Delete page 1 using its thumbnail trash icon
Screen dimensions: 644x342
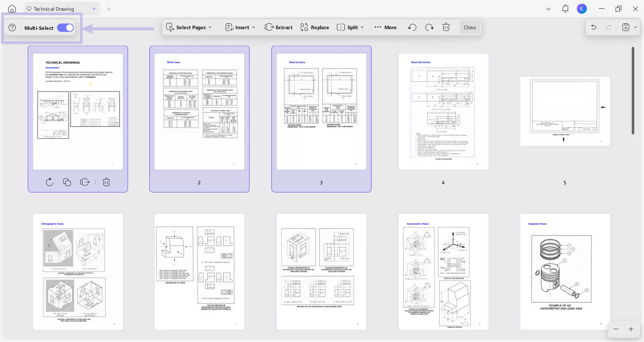(106, 182)
